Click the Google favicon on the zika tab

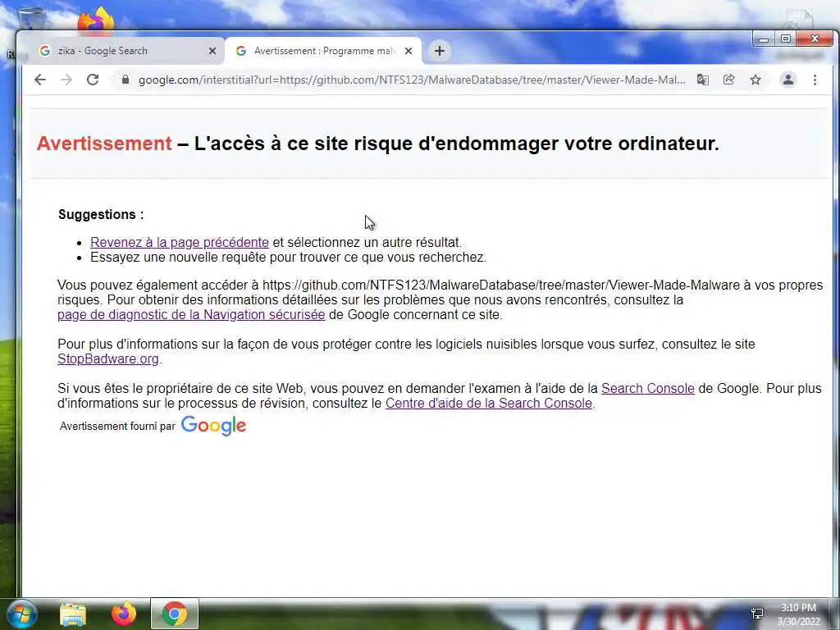click(46, 51)
